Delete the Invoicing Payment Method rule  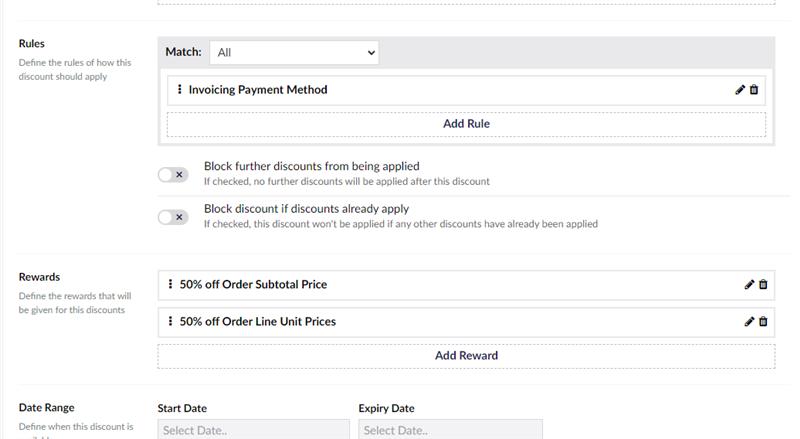[x=754, y=90]
